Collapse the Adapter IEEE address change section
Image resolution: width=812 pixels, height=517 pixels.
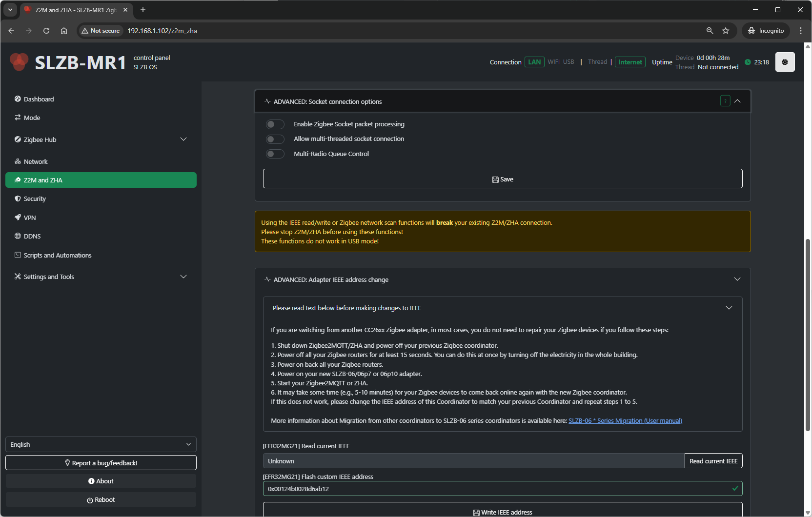click(x=737, y=279)
